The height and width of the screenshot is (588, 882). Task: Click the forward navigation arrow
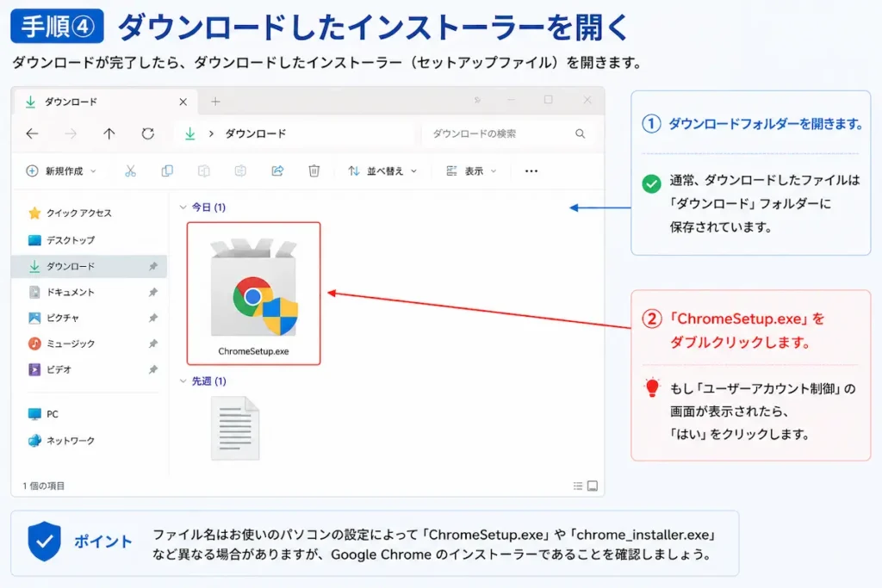pyautogui.click(x=71, y=133)
